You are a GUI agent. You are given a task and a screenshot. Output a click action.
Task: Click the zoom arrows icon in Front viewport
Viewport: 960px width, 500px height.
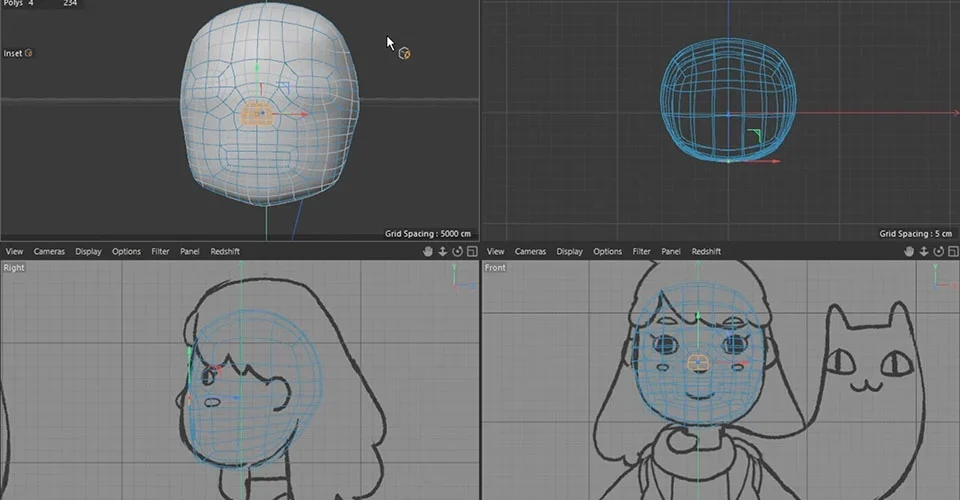[x=923, y=252]
